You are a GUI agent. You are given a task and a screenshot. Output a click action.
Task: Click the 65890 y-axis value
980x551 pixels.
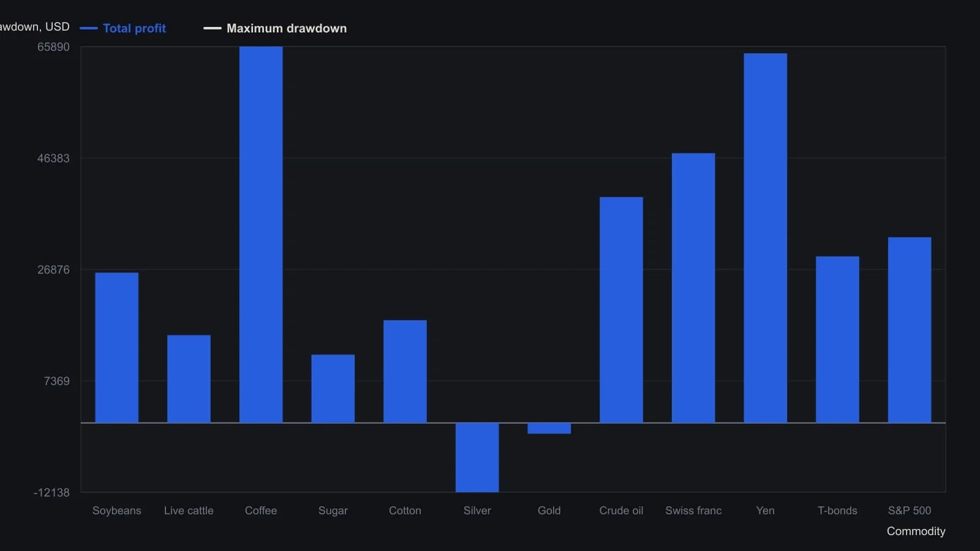click(54, 47)
